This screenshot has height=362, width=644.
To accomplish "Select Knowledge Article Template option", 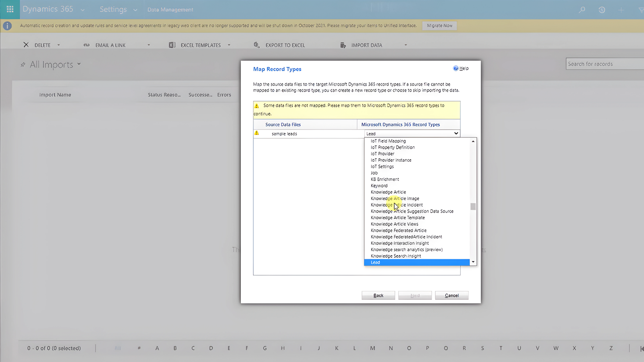I will (x=397, y=218).
